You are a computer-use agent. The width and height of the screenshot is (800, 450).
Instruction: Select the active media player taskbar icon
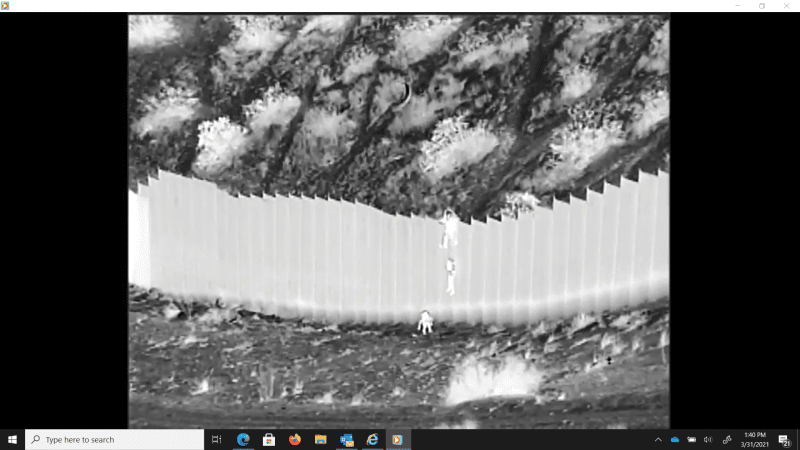[398, 439]
